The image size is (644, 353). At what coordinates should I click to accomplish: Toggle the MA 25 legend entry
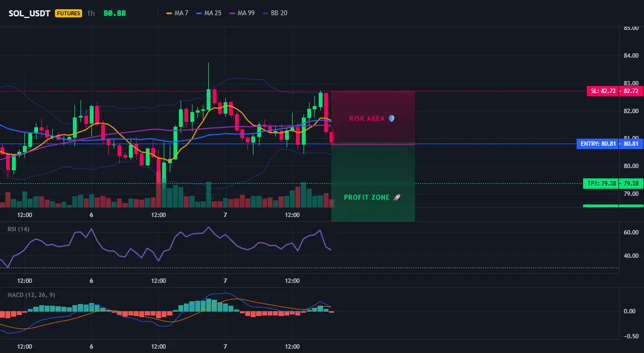[x=209, y=13]
